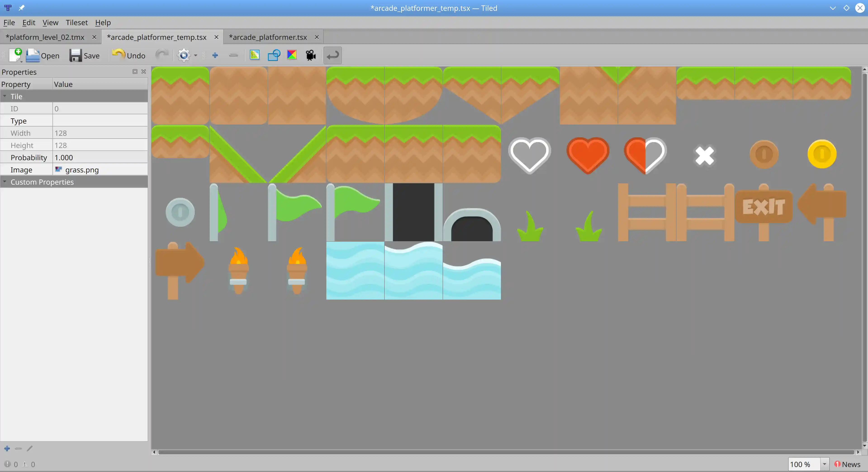
Task: Open the Tileset menu
Action: click(76, 22)
